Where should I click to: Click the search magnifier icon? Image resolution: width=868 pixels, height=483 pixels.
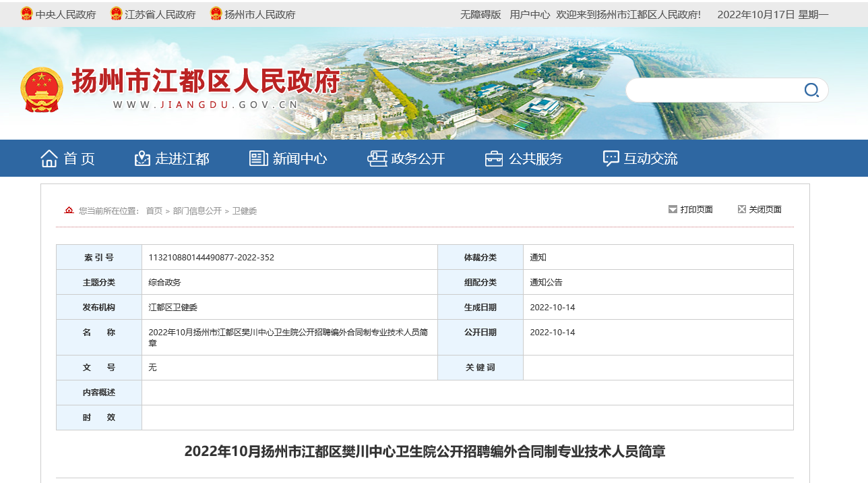(x=811, y=90)
